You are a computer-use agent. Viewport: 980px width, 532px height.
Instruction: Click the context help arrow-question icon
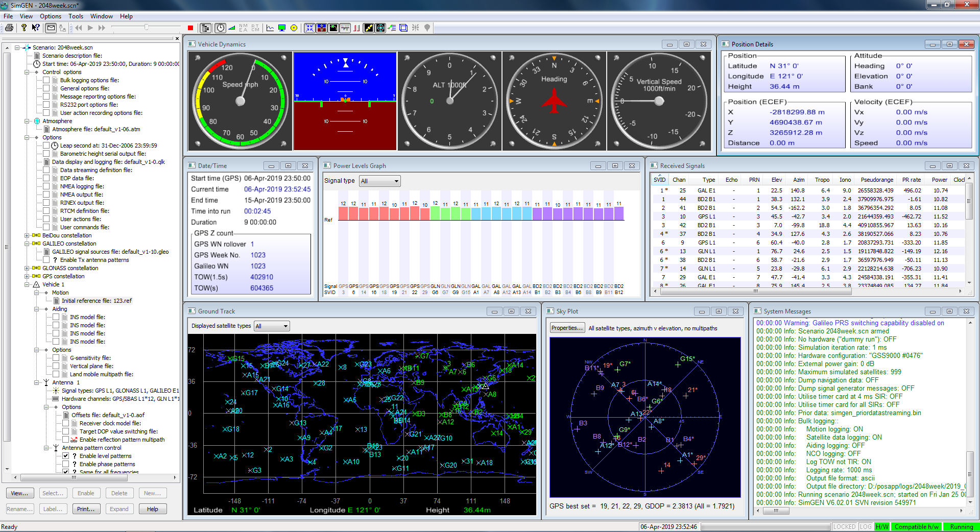pos(36,28)
